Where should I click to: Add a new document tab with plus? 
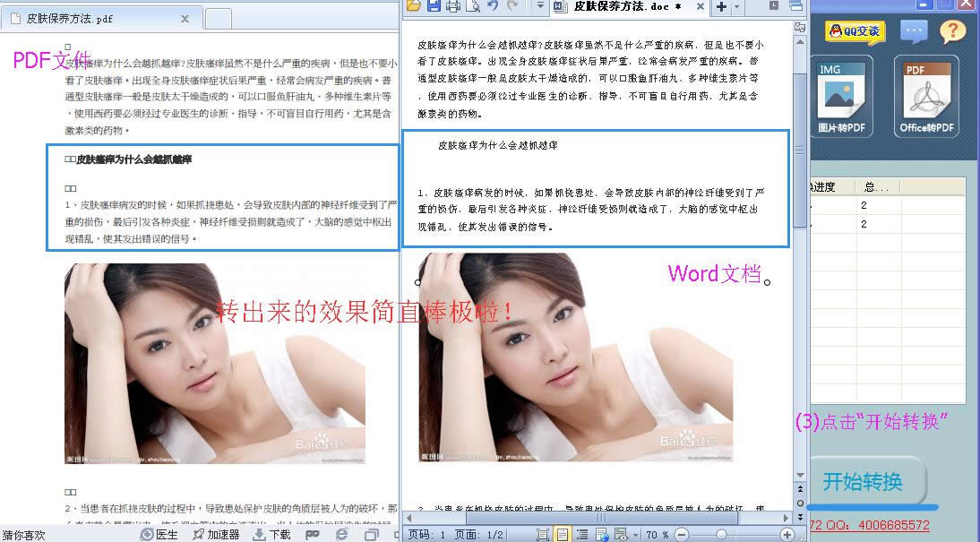(x=721, y=7)
